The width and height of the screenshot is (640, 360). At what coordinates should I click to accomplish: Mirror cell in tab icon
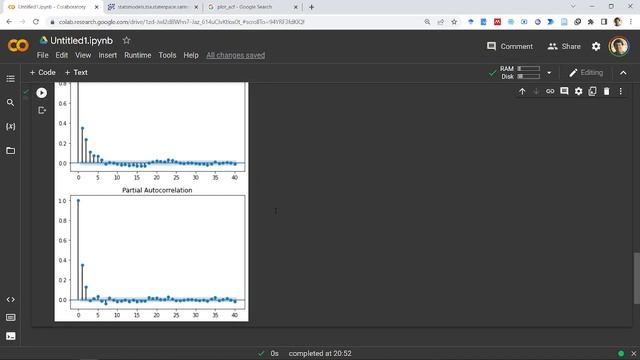592,91
